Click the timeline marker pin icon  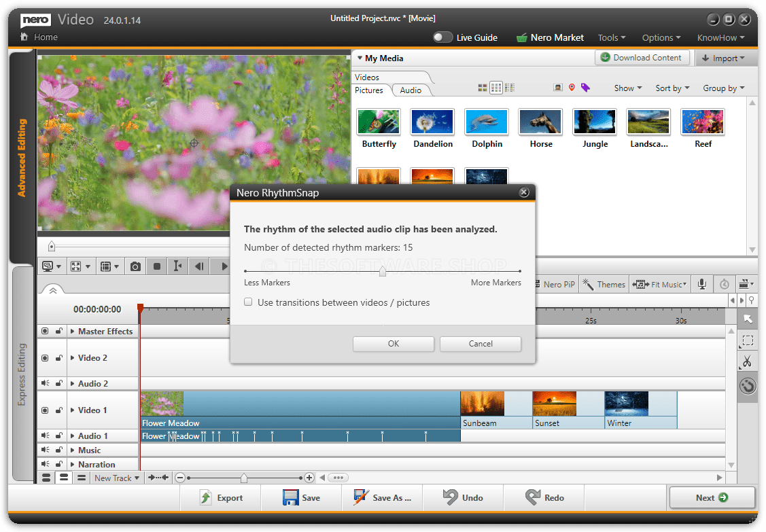click(751, 300)
